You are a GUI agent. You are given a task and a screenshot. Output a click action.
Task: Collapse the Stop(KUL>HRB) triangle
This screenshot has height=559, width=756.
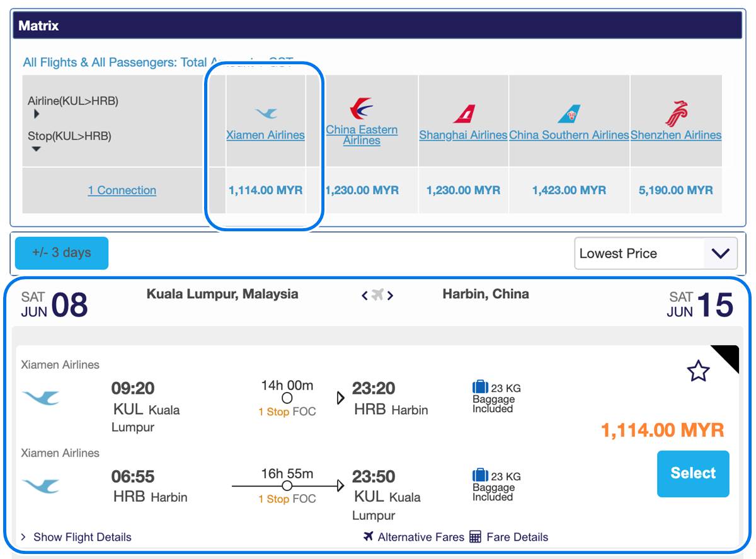tap(37, 149)
